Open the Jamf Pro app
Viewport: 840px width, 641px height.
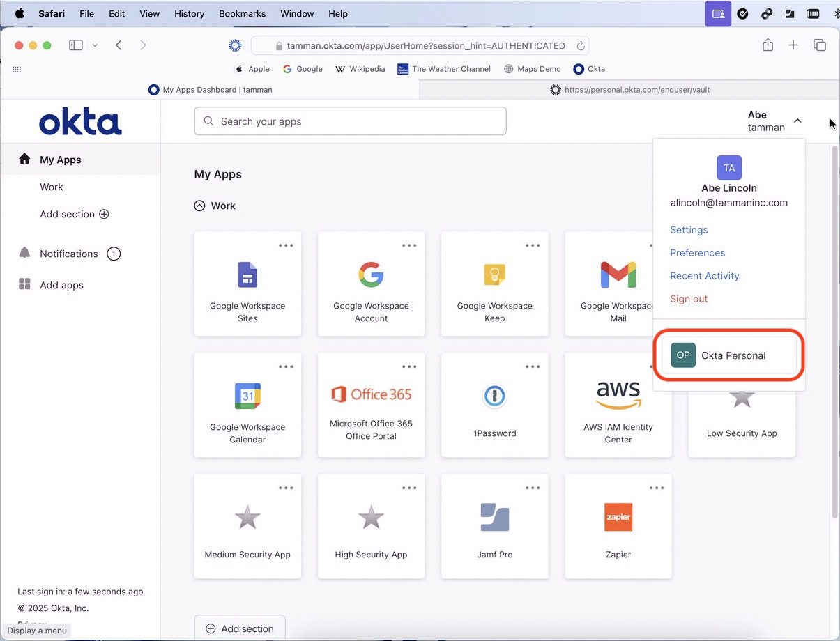[494, 526]
